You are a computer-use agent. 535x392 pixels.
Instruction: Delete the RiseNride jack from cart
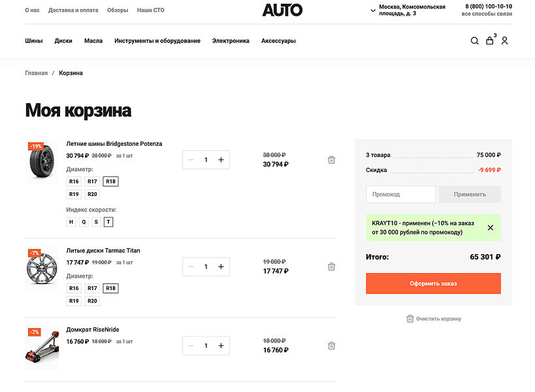pyautogui.click(x=331, y=346)
